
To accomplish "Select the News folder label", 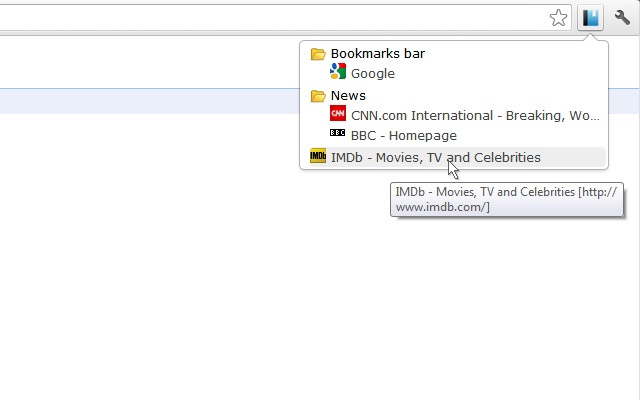I will (x=348, y=96).
